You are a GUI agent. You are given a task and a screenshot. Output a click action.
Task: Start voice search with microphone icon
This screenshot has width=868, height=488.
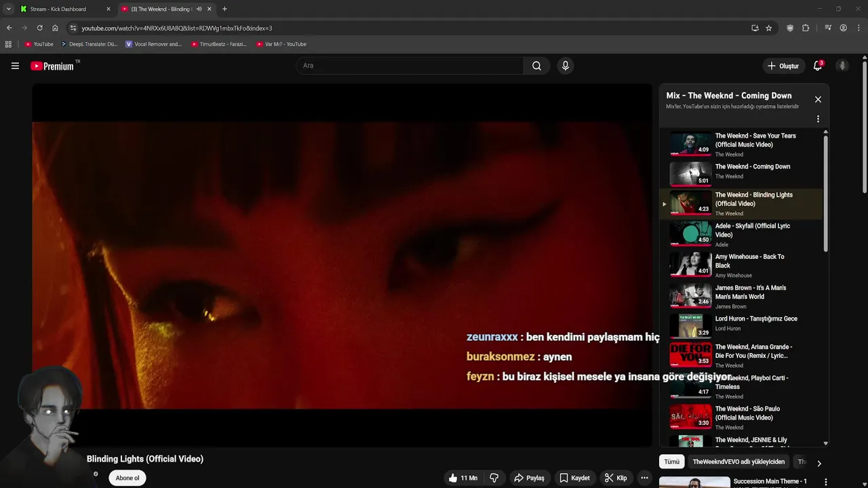pos(565,66)
